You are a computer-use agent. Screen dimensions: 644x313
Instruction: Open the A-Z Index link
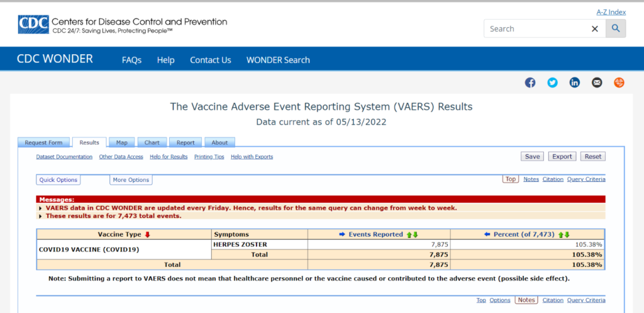coord(611,13)
